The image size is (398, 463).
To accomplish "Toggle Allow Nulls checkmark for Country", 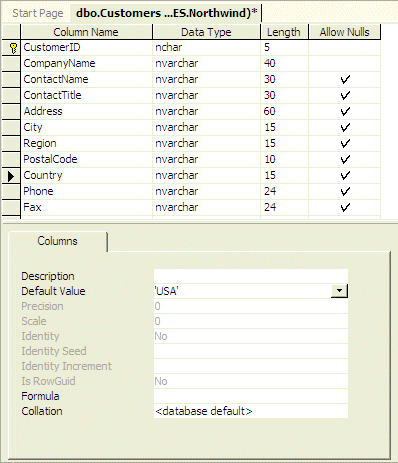I will click(x=345, y=176).
